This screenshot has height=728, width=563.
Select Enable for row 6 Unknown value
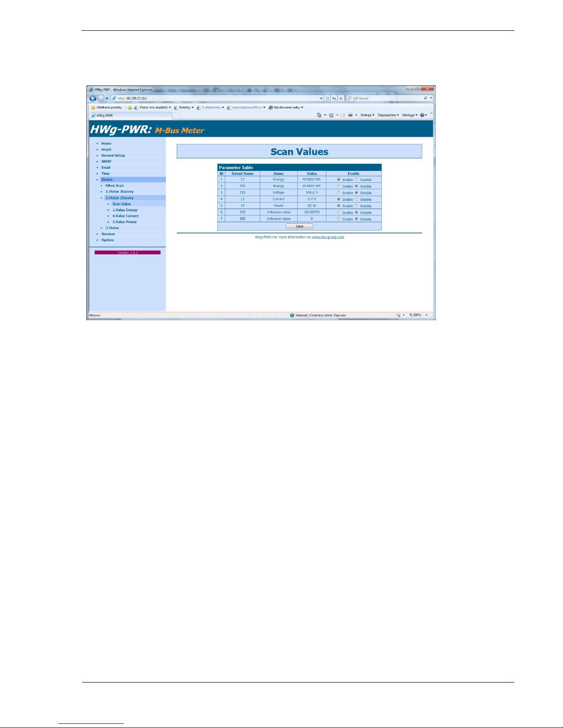pyautogui.click(x=339, y=213)
